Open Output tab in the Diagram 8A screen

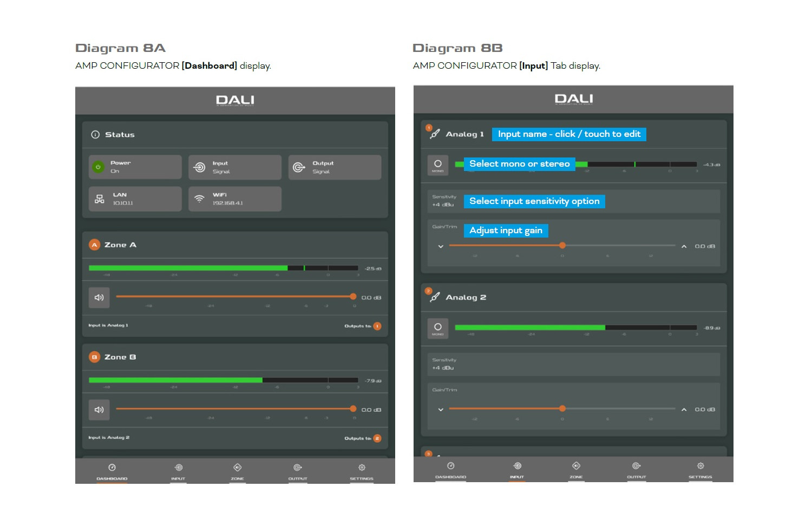pyautogui.click(x=298, y=472)
